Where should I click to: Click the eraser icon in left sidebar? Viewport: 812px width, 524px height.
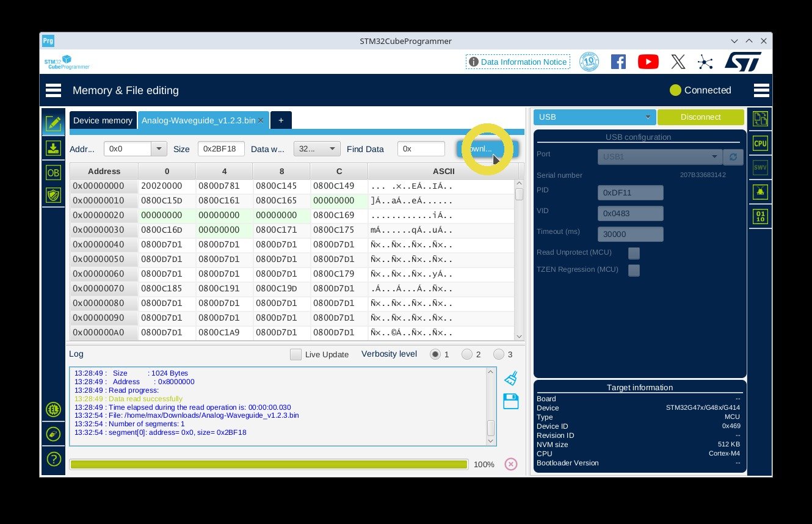[x=54, y=434]
